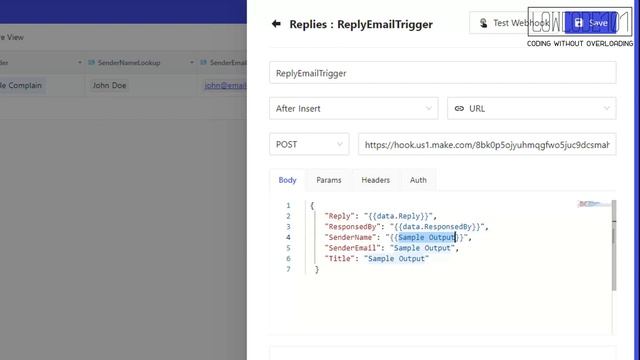Viewport: 640px width, 360px height.
Task: Switch to the Auth tab
Action: click(x=418, y=180)
